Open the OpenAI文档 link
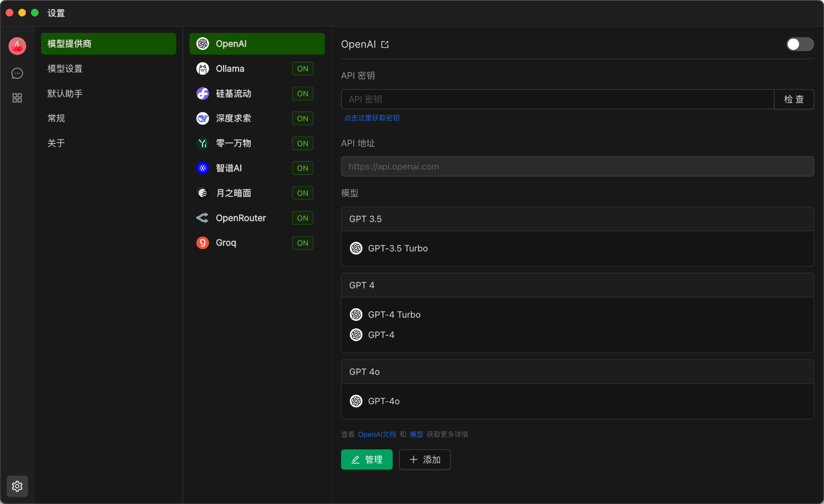Screen dimensions: 824x504 [377, 434]
